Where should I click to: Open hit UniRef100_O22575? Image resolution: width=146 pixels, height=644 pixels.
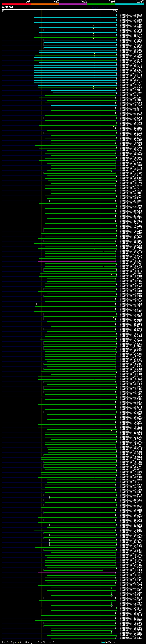click(x=131, y=60)
